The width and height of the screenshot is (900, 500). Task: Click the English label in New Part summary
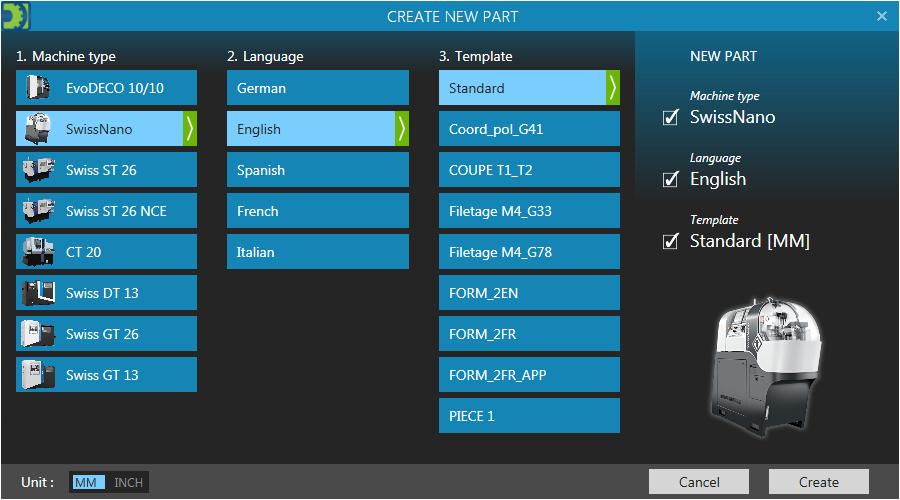[x=718, y=179]
